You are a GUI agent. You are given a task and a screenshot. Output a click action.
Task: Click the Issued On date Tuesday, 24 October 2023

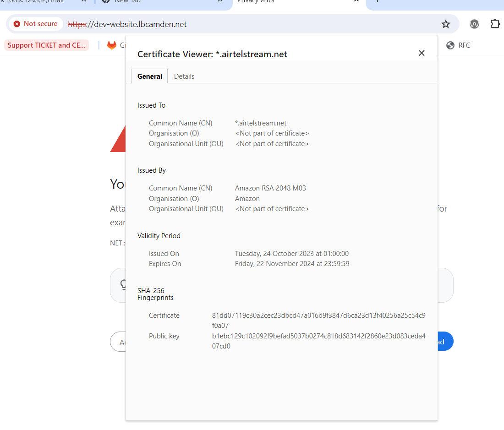pyautogui.click(x=291, y=254)
